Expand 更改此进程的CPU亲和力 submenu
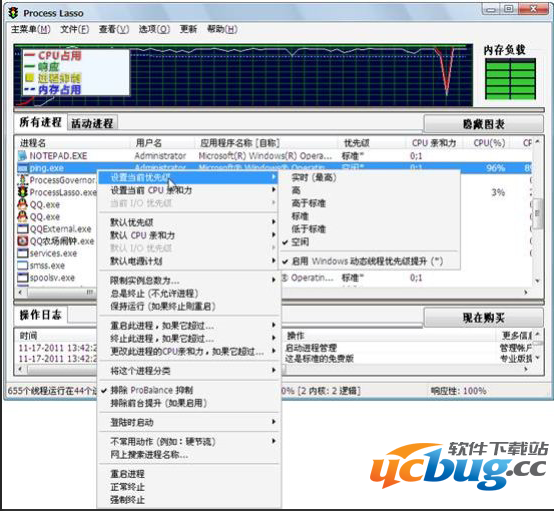The image size is (554, 511). (189, 351)
